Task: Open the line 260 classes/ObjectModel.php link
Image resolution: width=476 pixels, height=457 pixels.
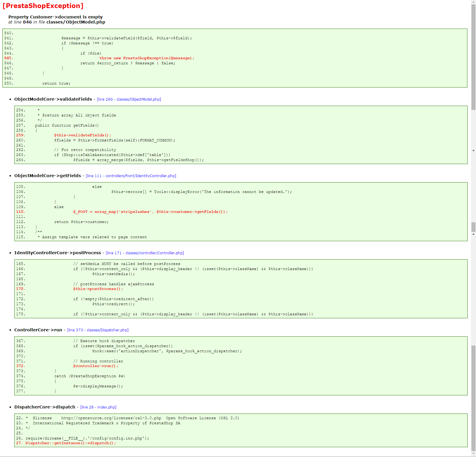Action: 129,99
